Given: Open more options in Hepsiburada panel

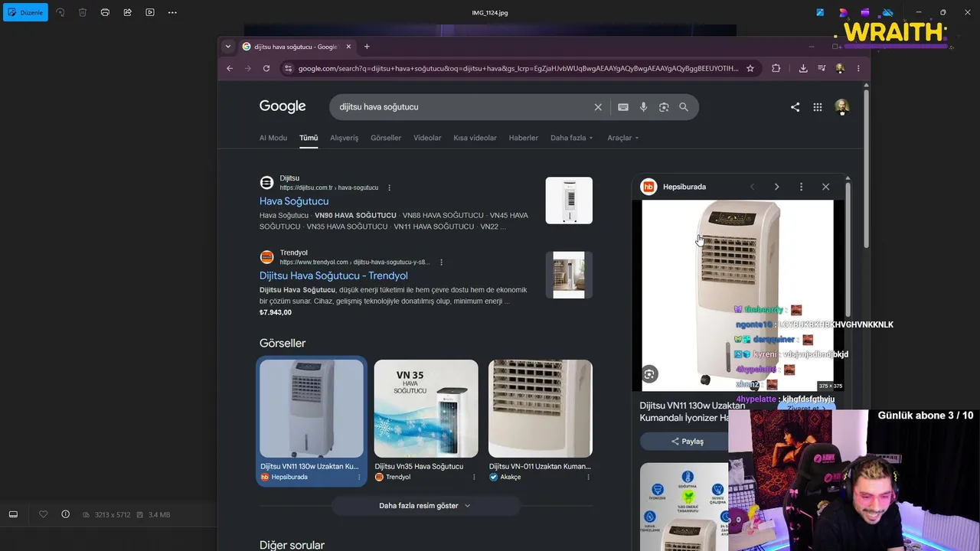Looking at the screenshot, I should click(801, 187).
